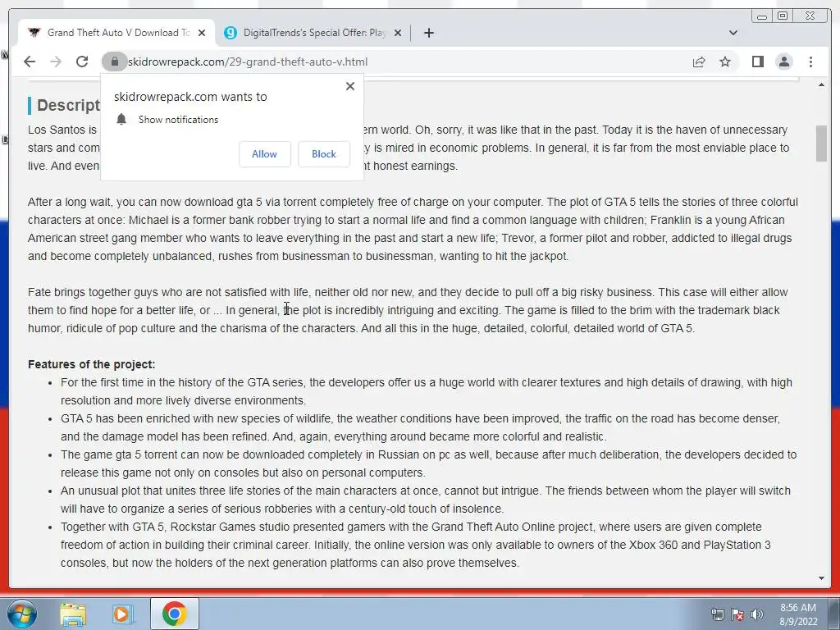The image size is (840, 630).
Task: Open the media player taskbar icon
Action: click(x=122, y=614)
